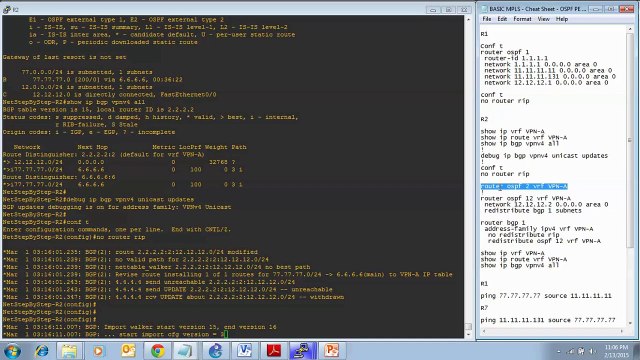This screenshot has width=640, height=360.
Task: Launch Google Chrome from the taskbar
Action: [157, 351]
